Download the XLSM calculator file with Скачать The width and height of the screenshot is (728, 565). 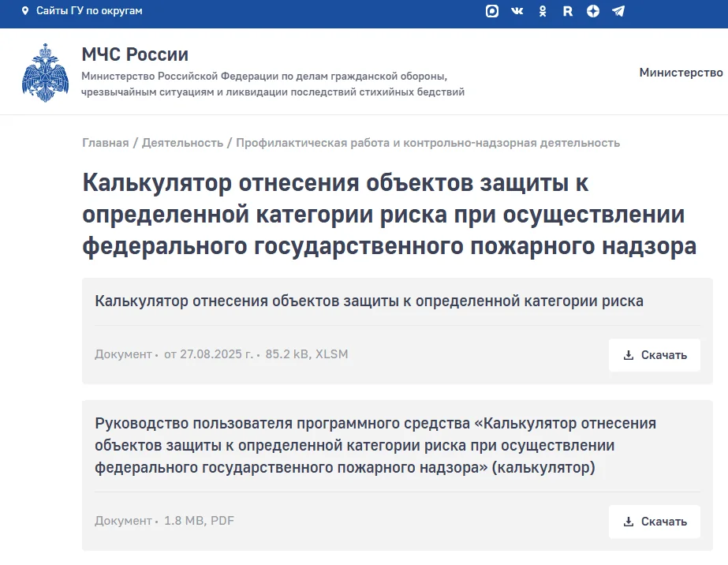click(655, 355)
